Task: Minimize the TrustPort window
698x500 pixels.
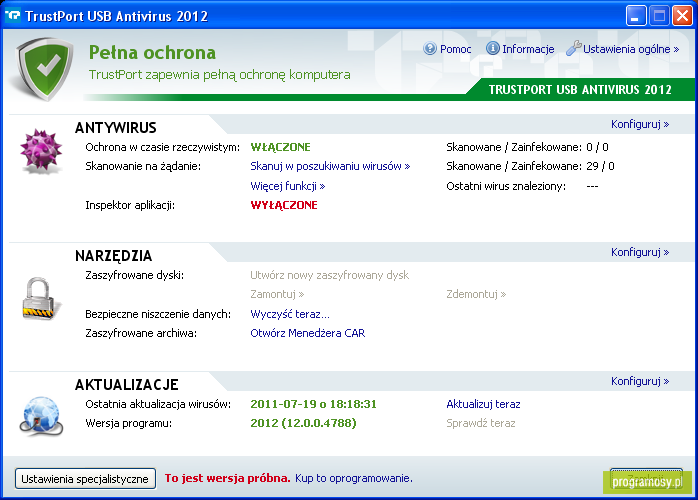Action: point(636,16)
